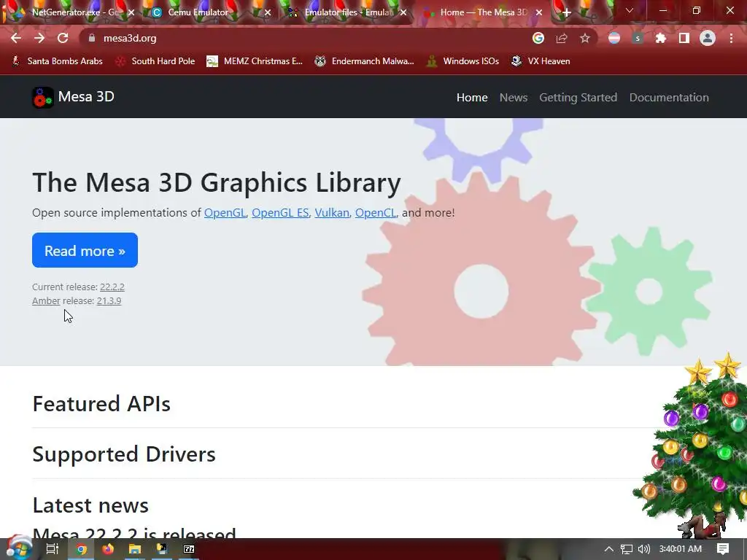Select the Home — The Mesa 3D tab
The height and width of the screenshot is (560, 747).
coord(481,12)
